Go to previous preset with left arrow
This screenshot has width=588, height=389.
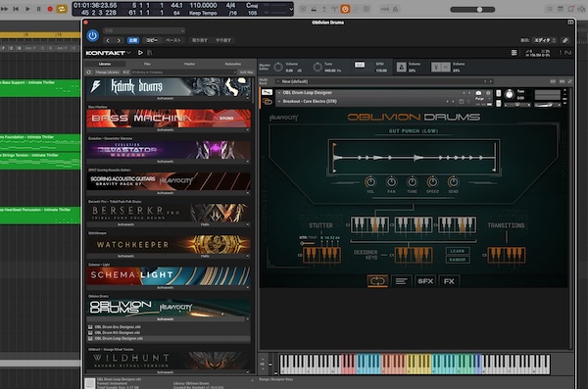[x=108, y=40]
